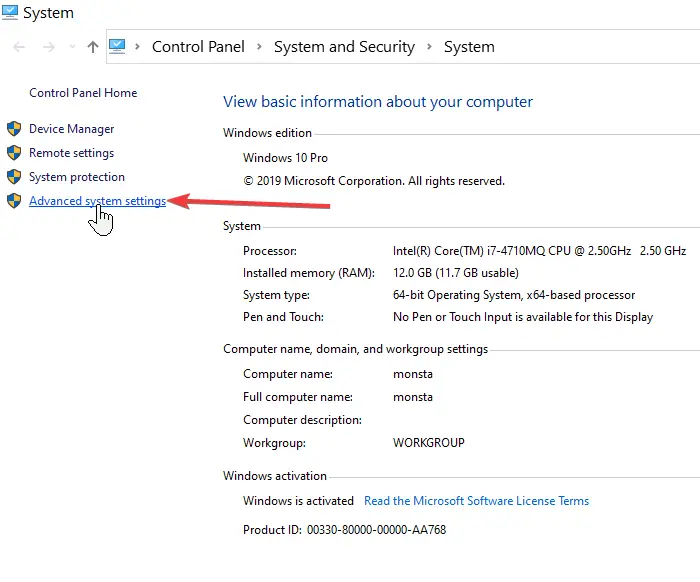Read the Microsoft Software License Terms
This screenshot has height=582, width=700.
pyautogui.click(x=476, y=501)
